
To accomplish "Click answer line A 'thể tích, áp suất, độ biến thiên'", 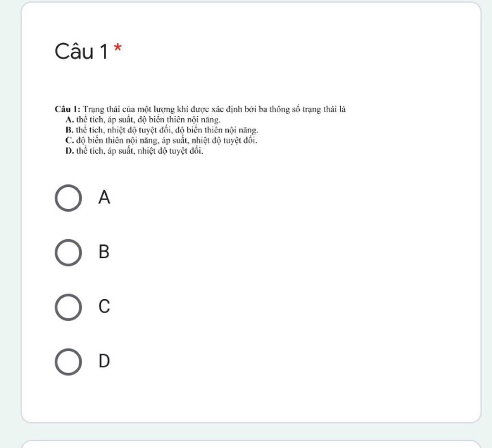I will [143, 120].
